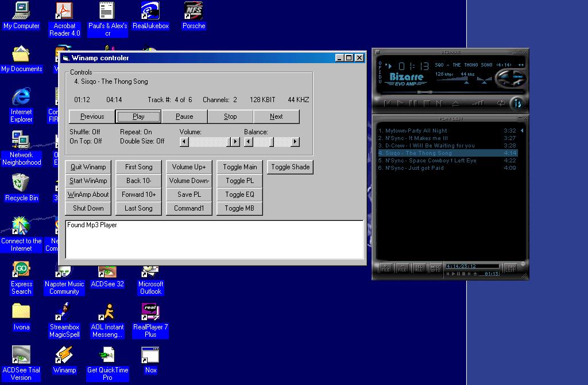Click the Pause button in Winamp controler
This screenshot has height=385, width=588.
pos(184,116)
